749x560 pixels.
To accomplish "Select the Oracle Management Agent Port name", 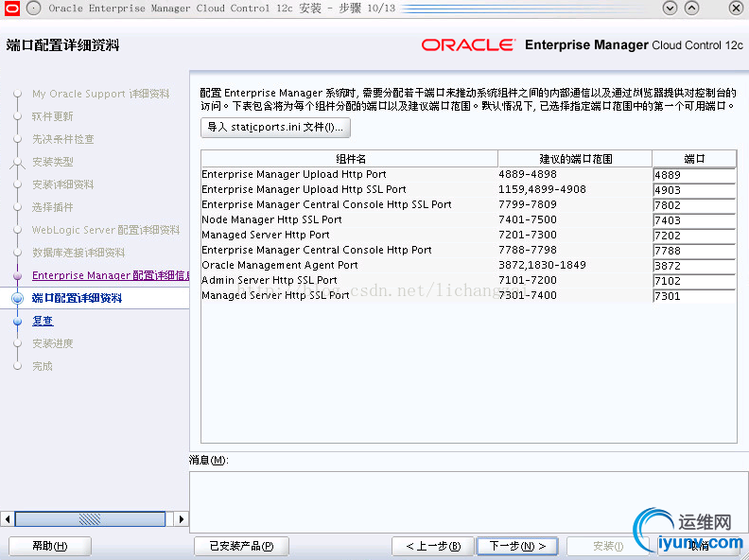I will [x=279, y=265].
